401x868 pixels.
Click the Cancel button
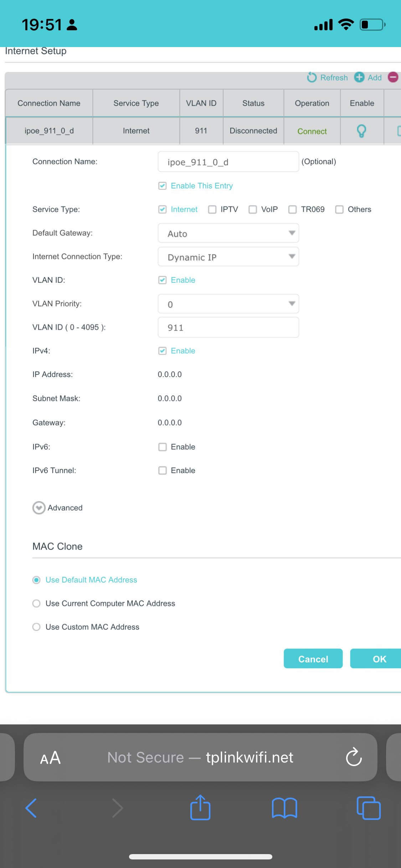[x=313, y=659]
